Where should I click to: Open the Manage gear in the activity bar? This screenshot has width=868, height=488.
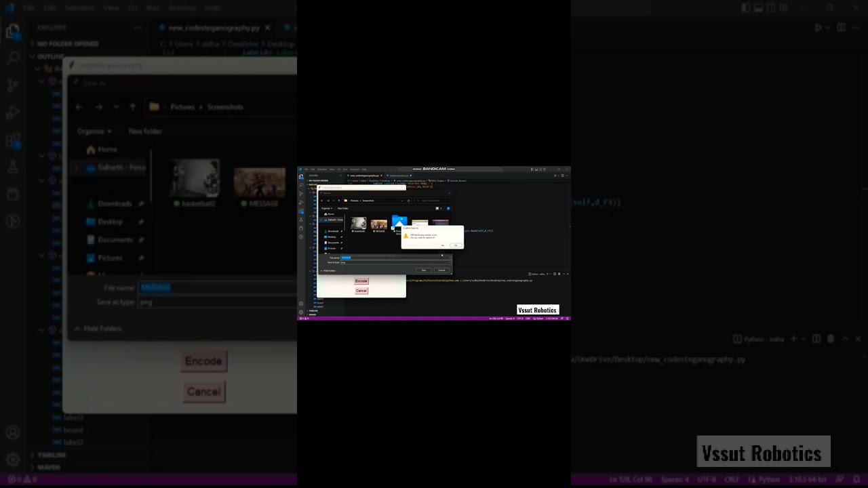point(301,312)
